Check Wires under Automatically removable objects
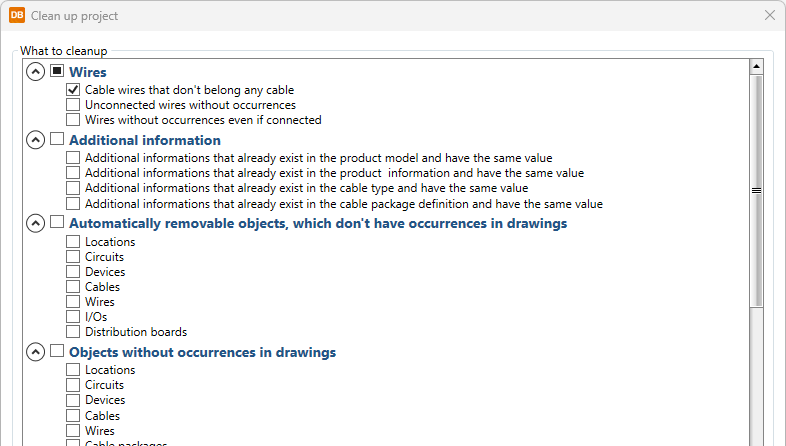 (x=73, y=302)
